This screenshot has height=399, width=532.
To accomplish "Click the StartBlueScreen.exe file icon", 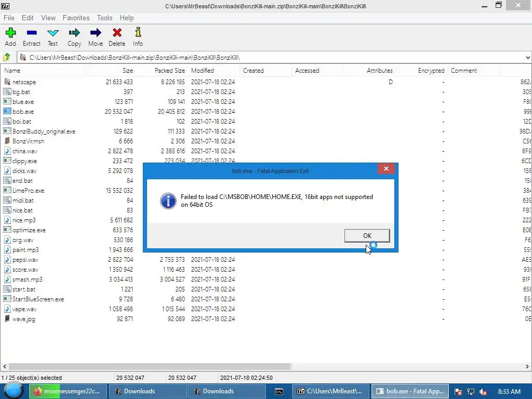I will pos(7,299).
